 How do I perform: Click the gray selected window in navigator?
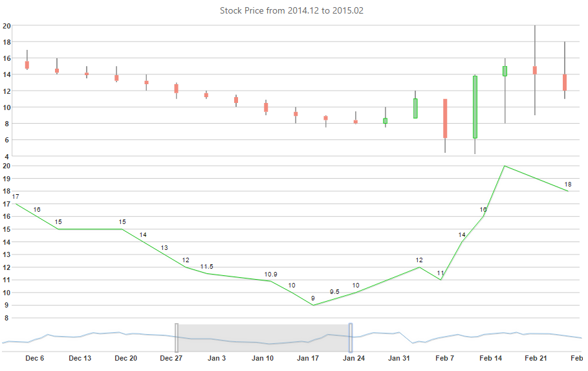[x=264, y=338]
